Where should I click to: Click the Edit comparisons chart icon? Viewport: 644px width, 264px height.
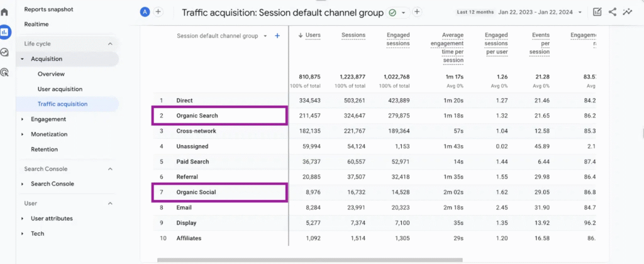[x=597, y=12]
